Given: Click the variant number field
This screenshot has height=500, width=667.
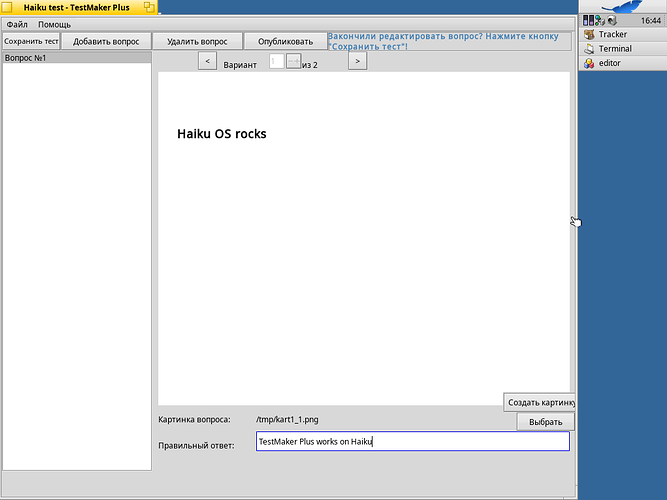Looking at the screenshot, I should (x=276, y=61).
